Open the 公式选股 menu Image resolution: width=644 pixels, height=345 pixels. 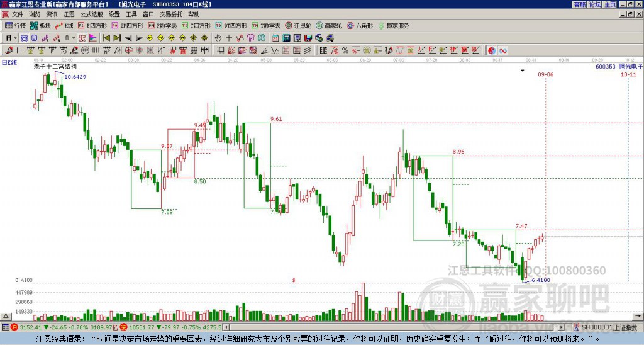(x=92, y=14)
